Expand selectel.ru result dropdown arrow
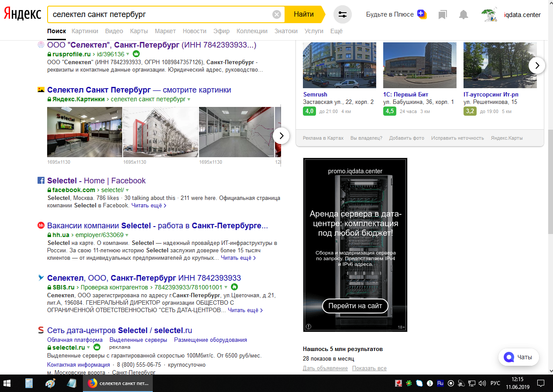This screenshot has width=553, height=392. pyautogui.click(x=89, y=348)
